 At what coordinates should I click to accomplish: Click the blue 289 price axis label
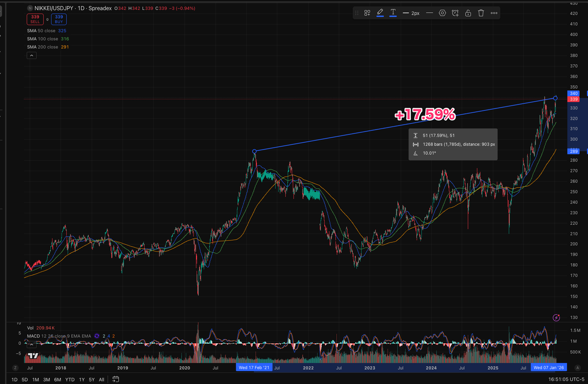click(574, 151)
